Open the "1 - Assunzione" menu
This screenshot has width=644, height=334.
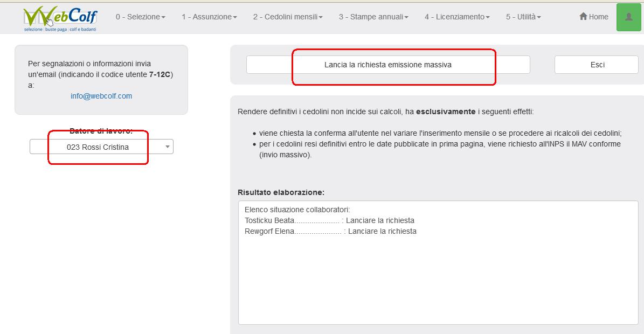coord(210,17)
